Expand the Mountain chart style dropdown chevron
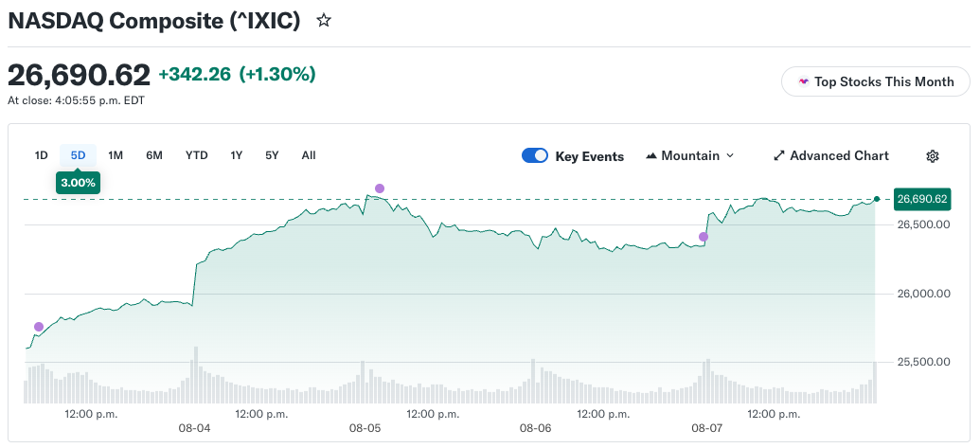Image resolution: width=980 pixels, height=448 pixels. pyautogui.click(x=730, y=156)
